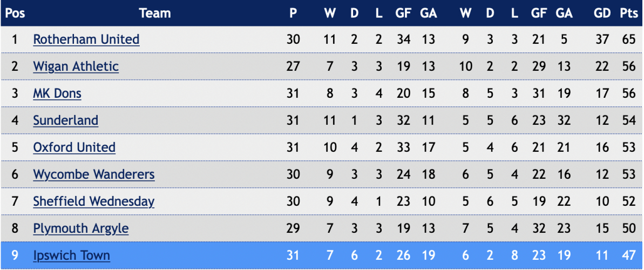Select Rotherham United's 65 points cell

click(628, 39)
